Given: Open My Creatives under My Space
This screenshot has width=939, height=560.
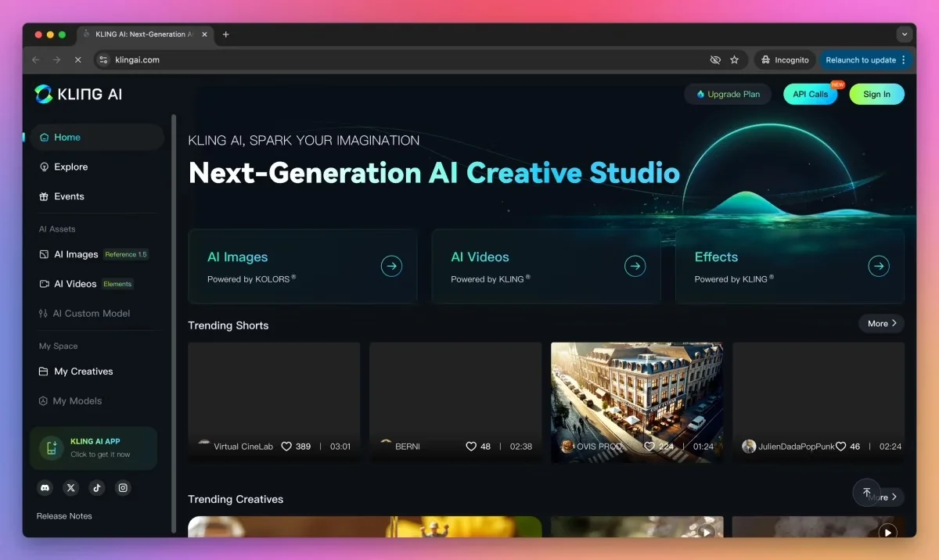Looking at the screenshot, I should [84, 371].
